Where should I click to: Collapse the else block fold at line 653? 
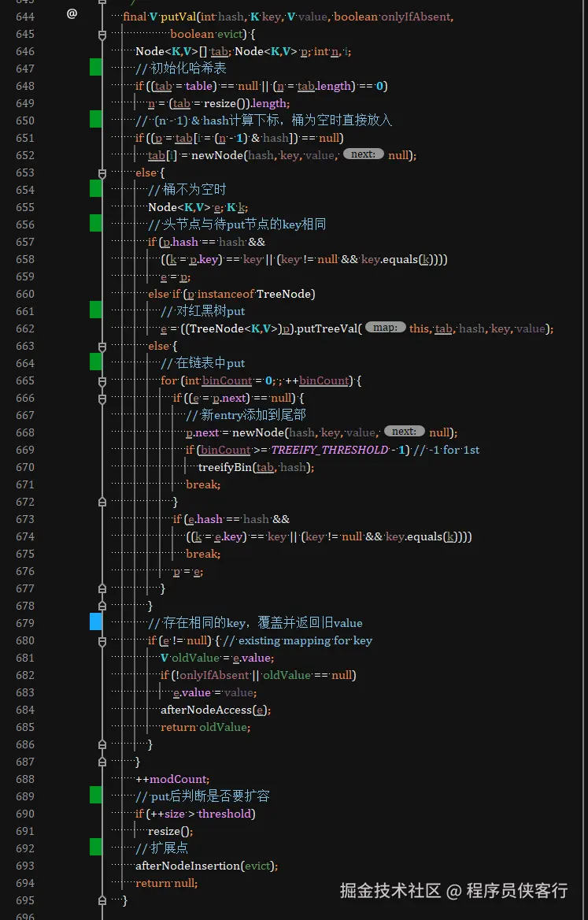(102, 173)
